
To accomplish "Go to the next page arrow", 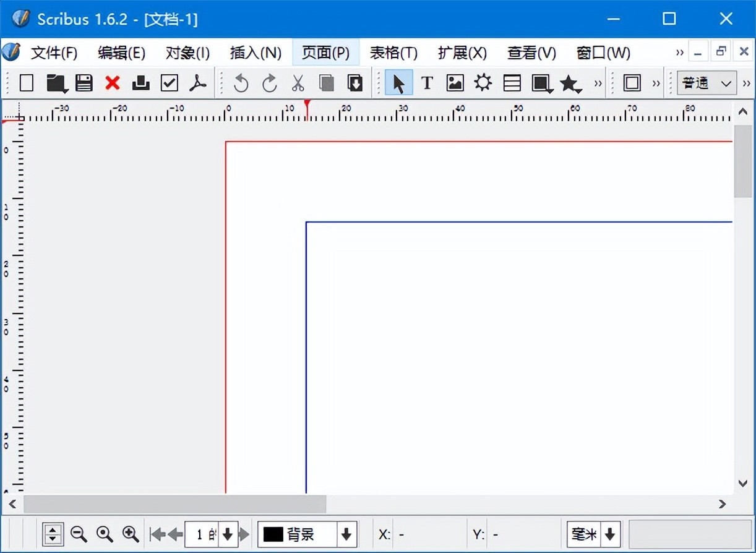I will click(244, 534).
